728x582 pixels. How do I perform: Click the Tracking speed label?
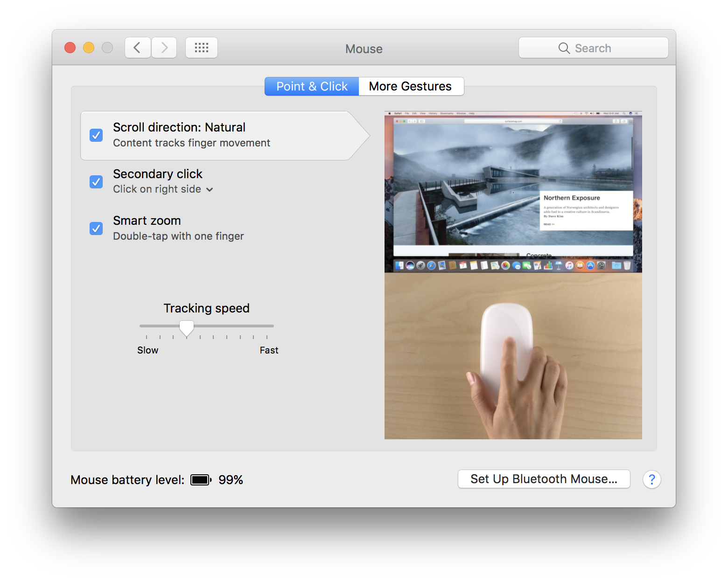207,308
